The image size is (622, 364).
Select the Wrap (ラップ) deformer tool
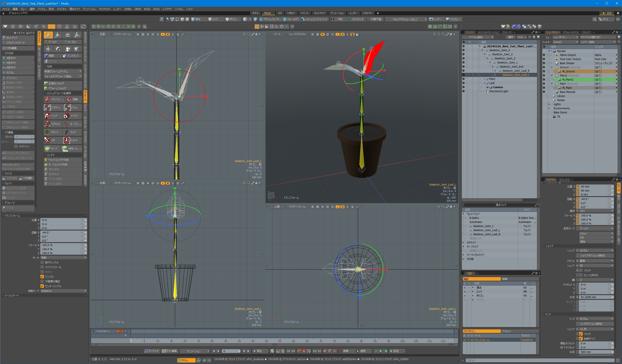tap(73, 132)
